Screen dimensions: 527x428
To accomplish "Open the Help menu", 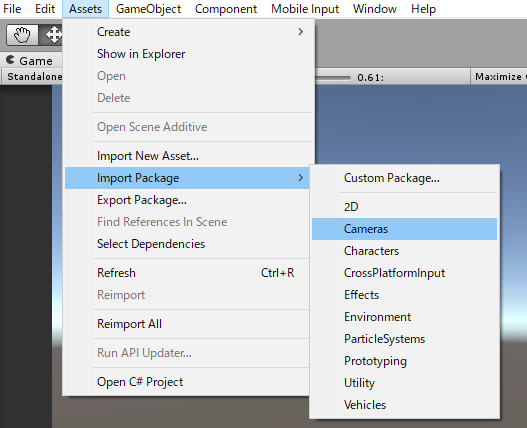I will [423, 9].
